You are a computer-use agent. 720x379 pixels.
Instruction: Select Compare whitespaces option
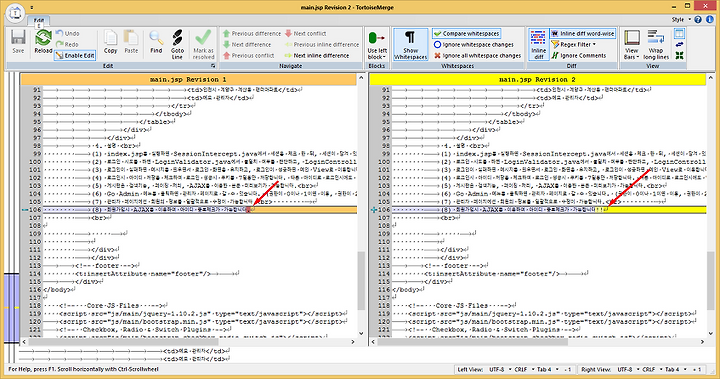(x=466, y=34)
